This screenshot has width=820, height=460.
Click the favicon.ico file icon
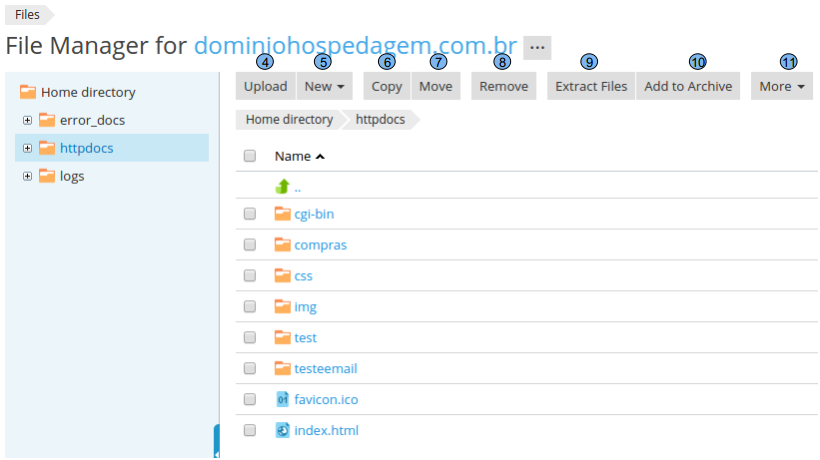coord(282,399)
